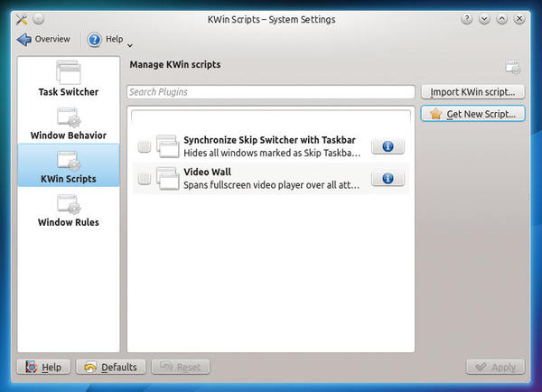Click the Video Wall script window icon
This screenshot has width=542, height=392.
[168, 178]
